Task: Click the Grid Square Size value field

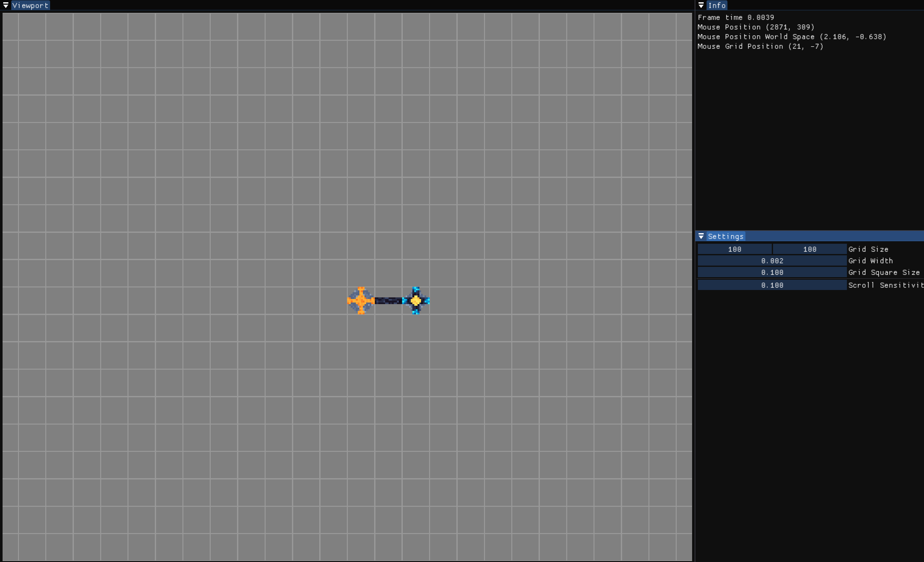Action: [x=772, y=273]
